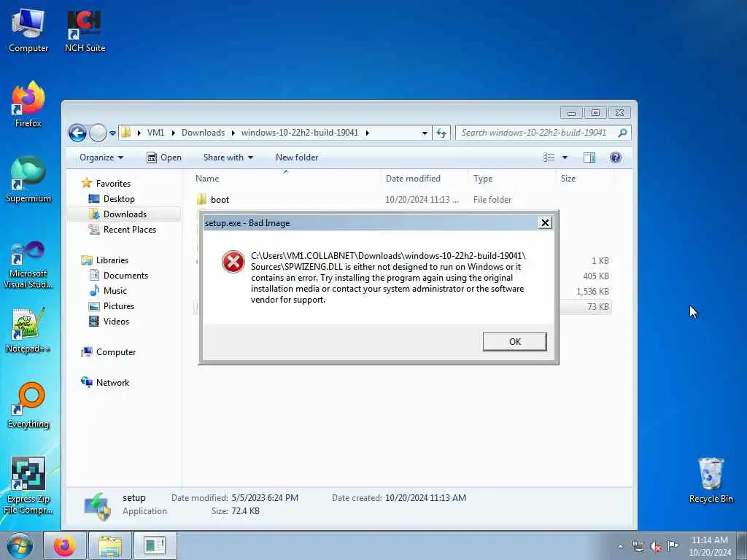
Task: Click the Explorer Forward navigation button
Action: [98, 133]
